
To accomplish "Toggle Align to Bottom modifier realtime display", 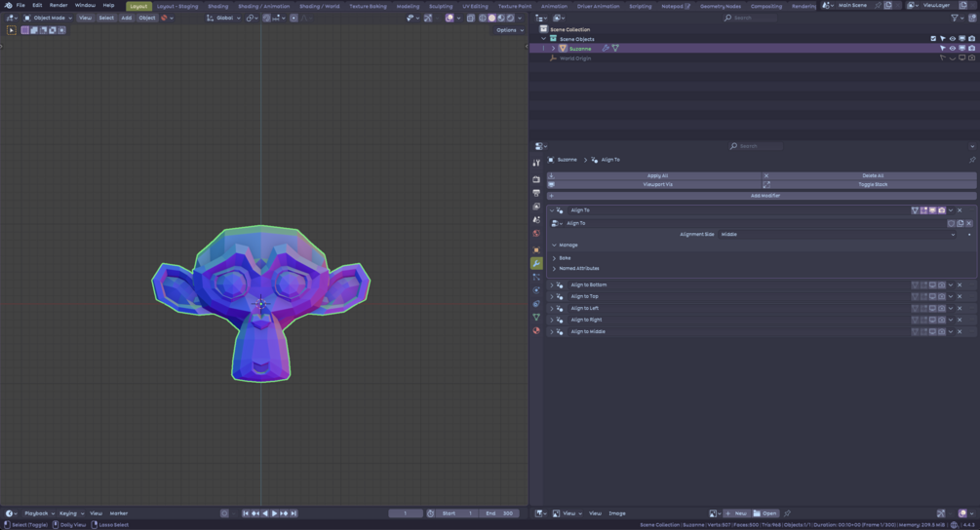I will [932, 284].
